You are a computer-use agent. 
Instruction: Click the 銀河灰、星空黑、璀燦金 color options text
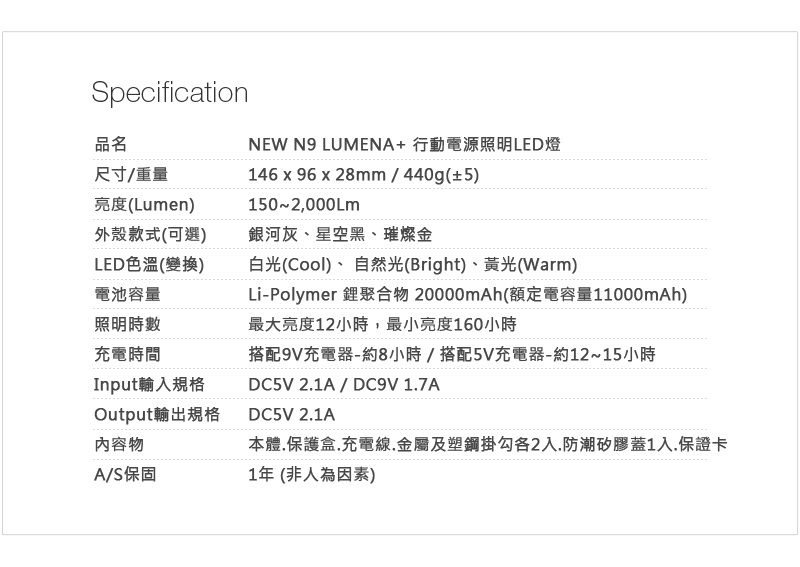coord(340,236)
